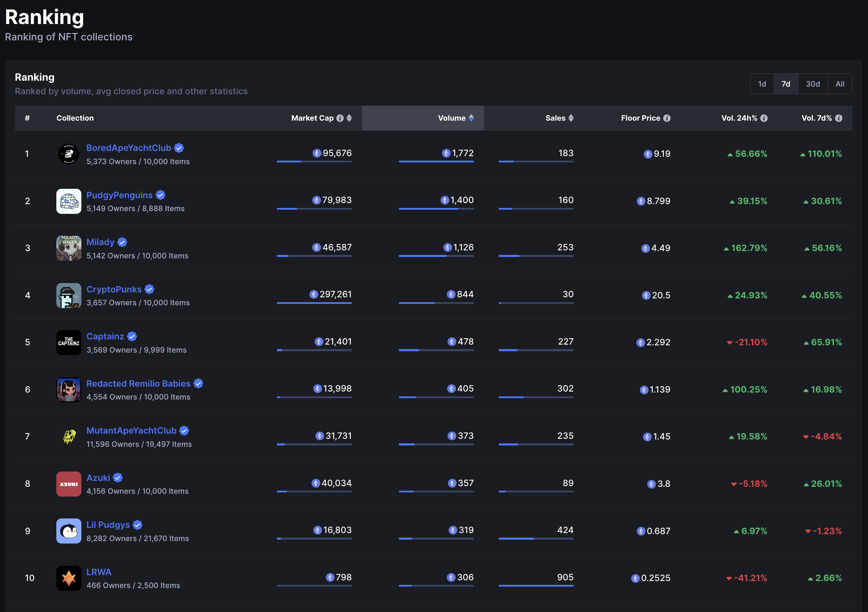Switch to the 1d time range

tap(762, 84)
